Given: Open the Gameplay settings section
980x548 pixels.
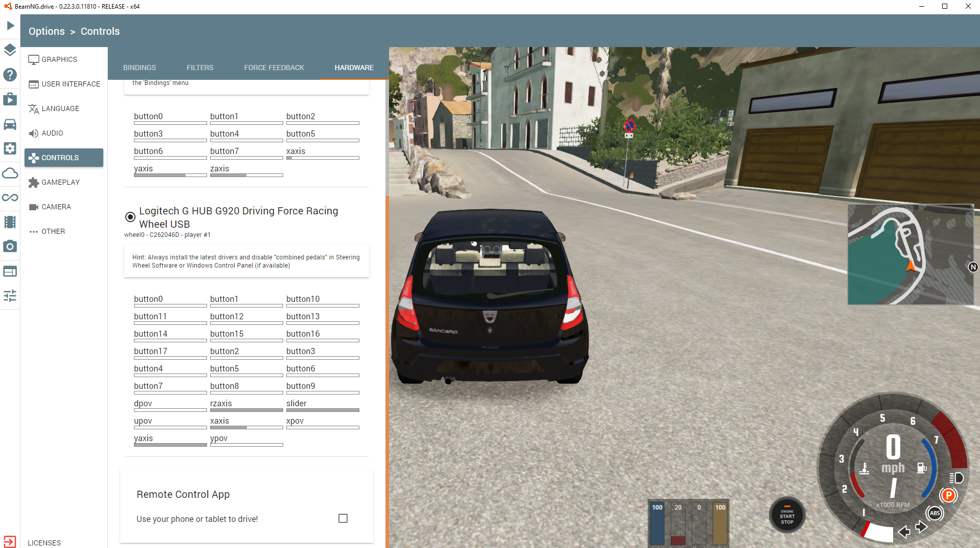Looking at the screenshot, I should pos(64,182).
